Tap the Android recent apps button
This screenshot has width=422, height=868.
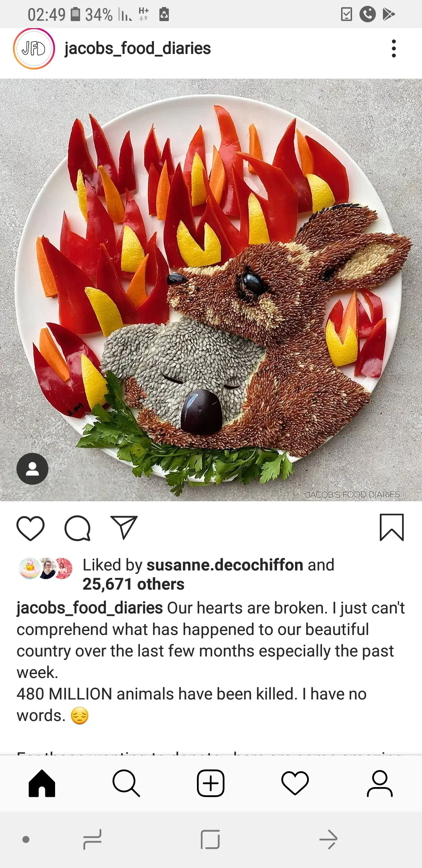click(x=93, y=839)
